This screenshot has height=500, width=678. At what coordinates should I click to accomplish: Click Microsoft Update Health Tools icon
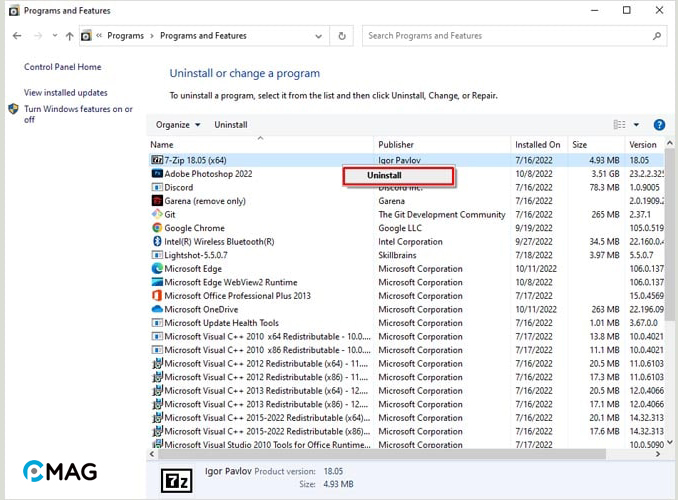[157, 323]
